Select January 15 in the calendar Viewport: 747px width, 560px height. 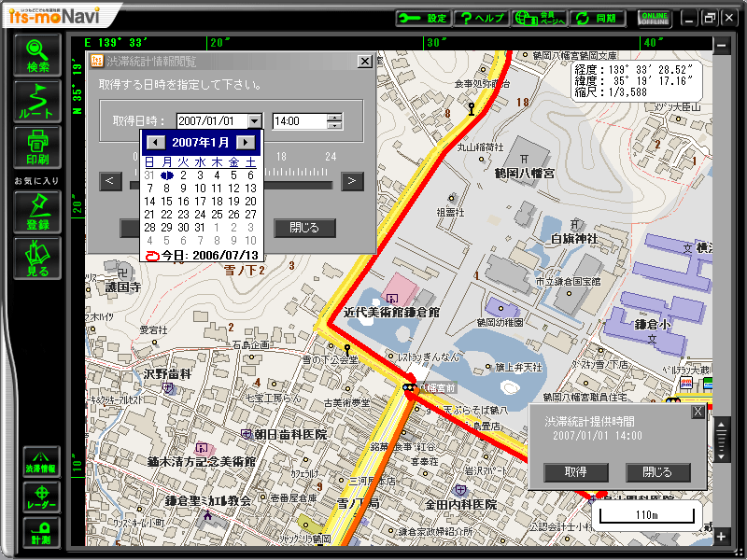point(166,202)
